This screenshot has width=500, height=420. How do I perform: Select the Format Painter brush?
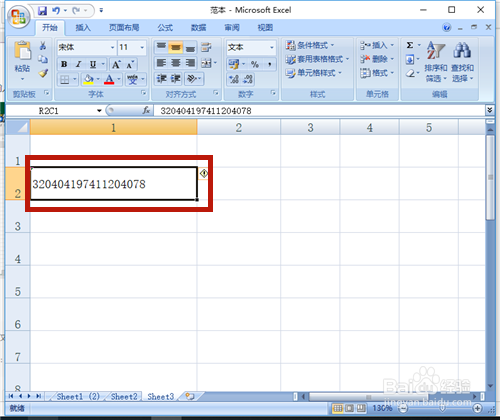tap(43, 73)
